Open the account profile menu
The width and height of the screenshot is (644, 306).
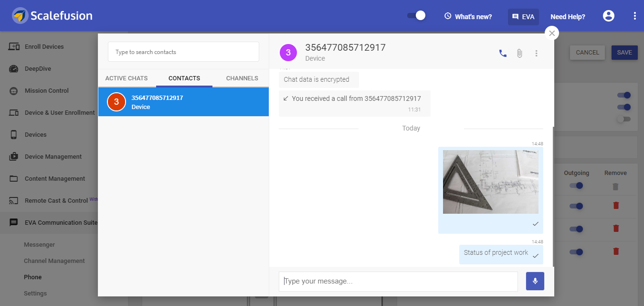pos(608,15)
